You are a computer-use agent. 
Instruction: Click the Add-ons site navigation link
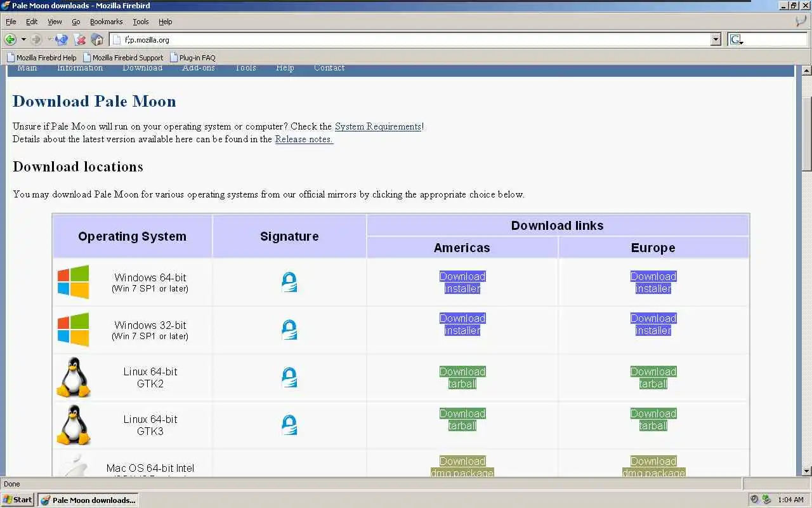(199, 68)
